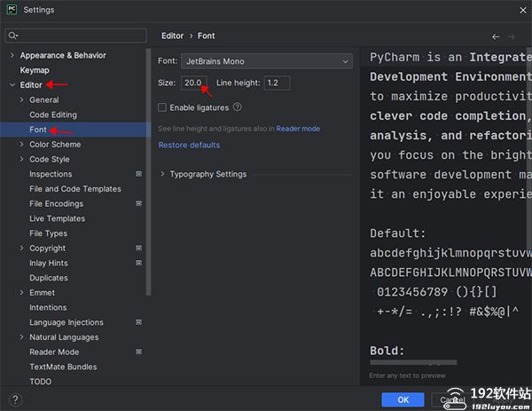The image size is (532, 411).
Task: Open the Inspections settings page
Action: (x=51, y=174)
